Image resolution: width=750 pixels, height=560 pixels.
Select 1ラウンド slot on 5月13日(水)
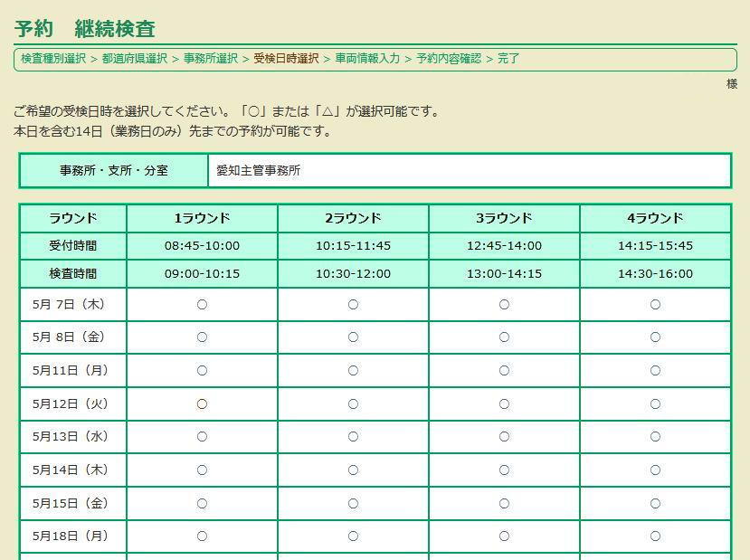202,437
